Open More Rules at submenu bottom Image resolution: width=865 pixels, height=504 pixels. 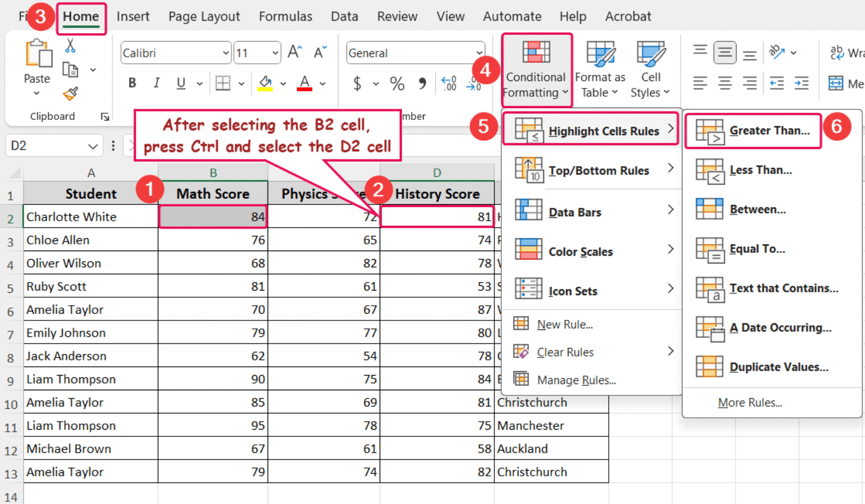(750, 402)
